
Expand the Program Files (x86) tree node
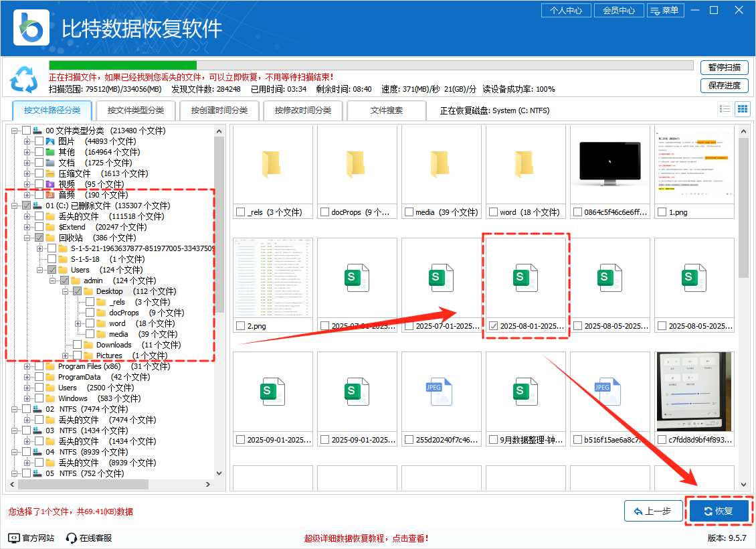click(27, 366)
